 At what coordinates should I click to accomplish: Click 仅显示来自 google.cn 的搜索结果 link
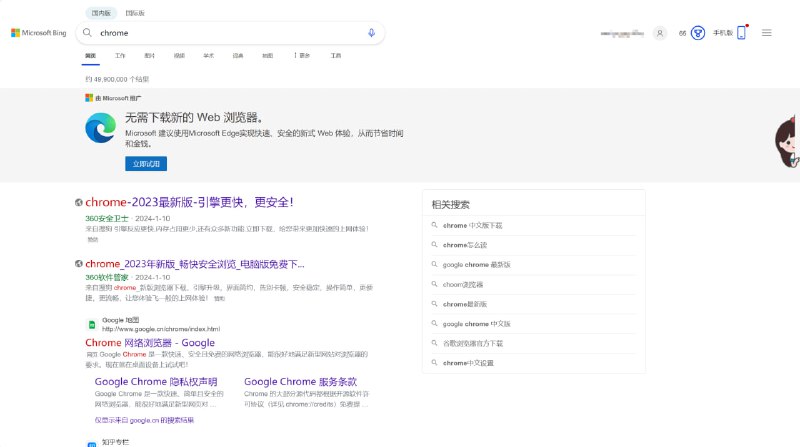144,420
